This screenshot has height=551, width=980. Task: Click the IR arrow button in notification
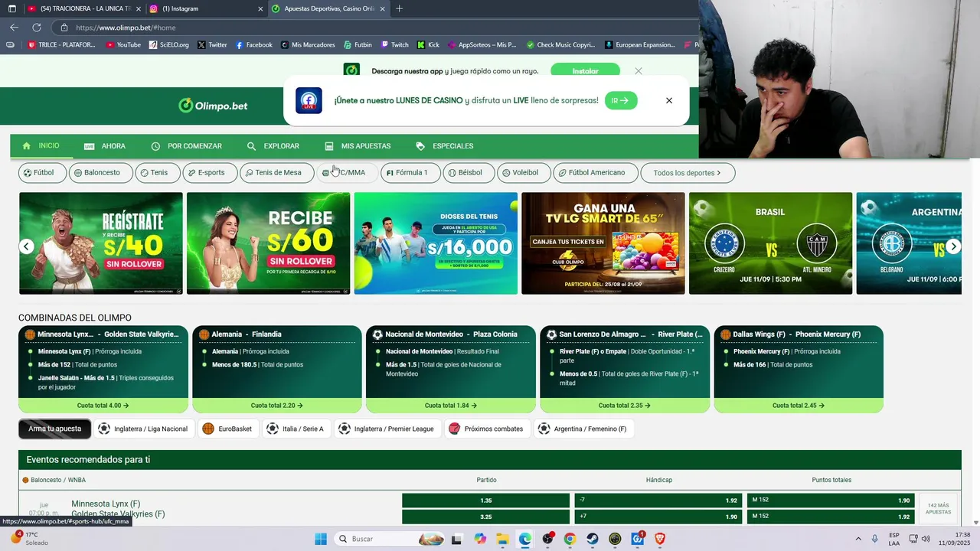click(621, 100)
